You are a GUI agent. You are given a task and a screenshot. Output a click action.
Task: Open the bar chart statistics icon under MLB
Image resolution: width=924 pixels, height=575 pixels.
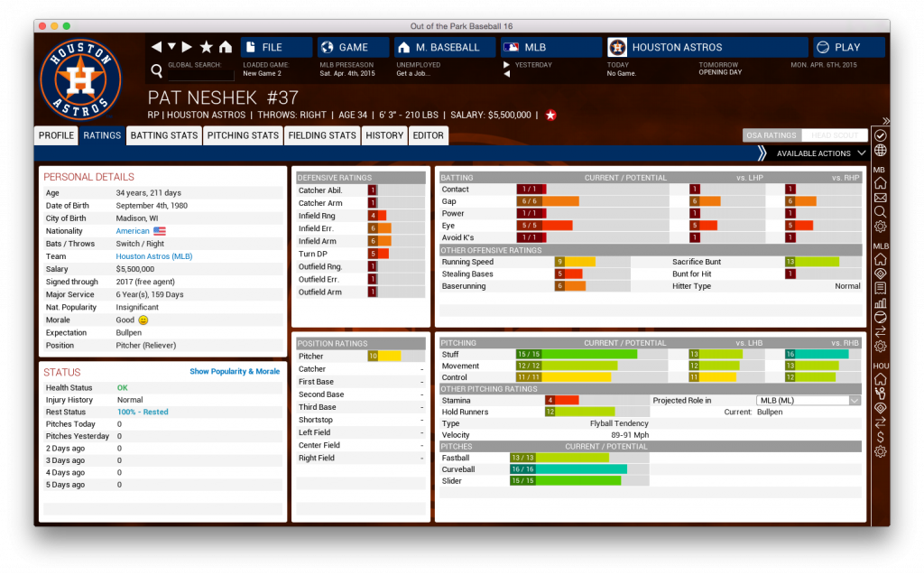click(x=881, y=303)
